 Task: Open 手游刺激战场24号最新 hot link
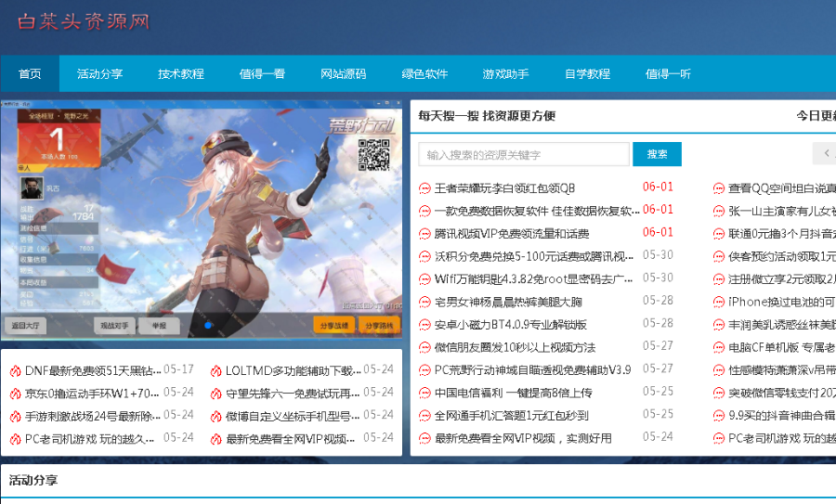click(93, 416)
